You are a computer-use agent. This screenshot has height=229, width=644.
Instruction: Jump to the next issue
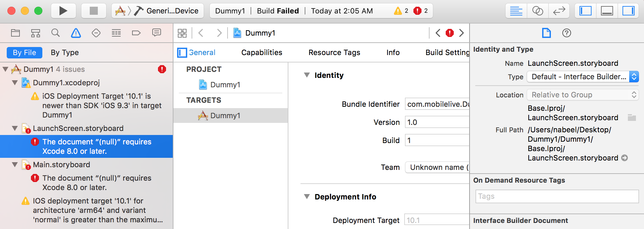click(x=461, y=33)
